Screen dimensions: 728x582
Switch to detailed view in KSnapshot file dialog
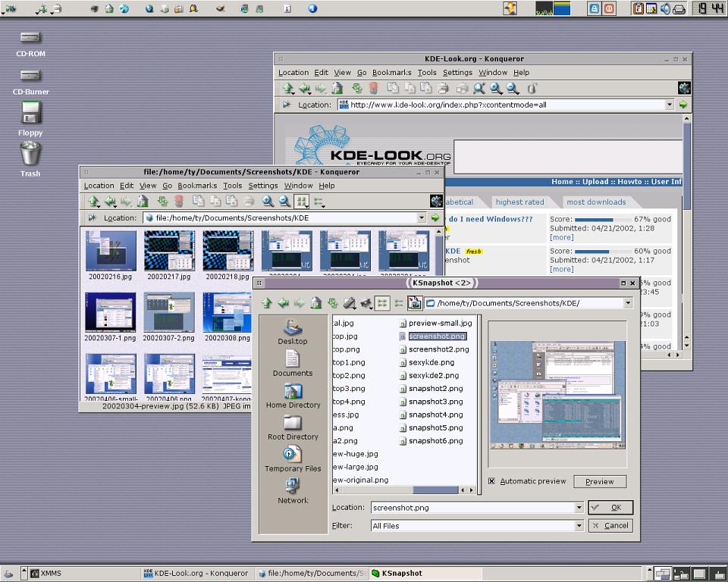click(399, 303)
